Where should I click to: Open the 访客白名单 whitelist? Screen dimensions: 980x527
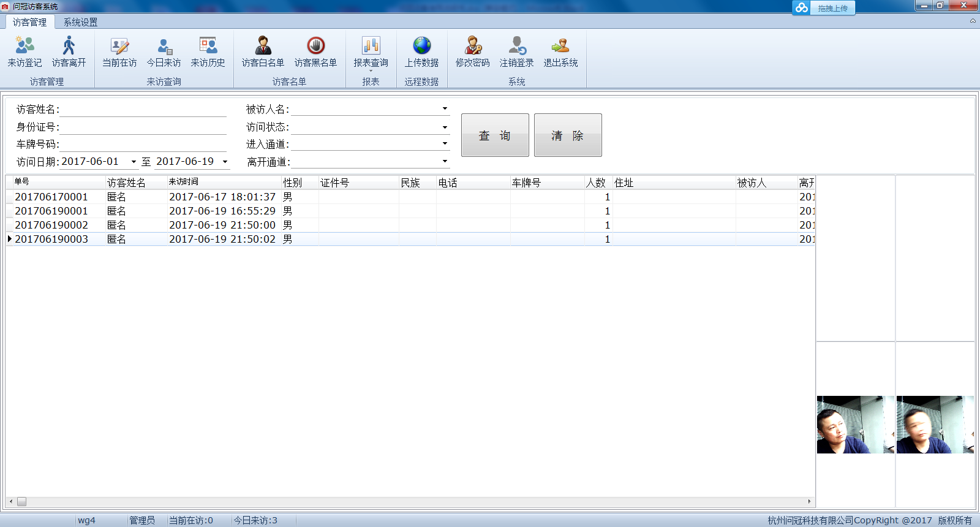click(263, 51)
